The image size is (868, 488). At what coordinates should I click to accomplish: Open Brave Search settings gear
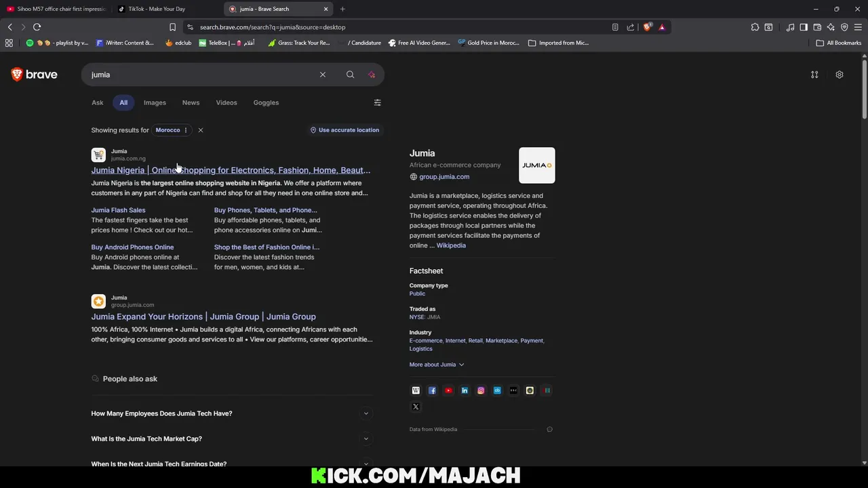tap(840, 75)
